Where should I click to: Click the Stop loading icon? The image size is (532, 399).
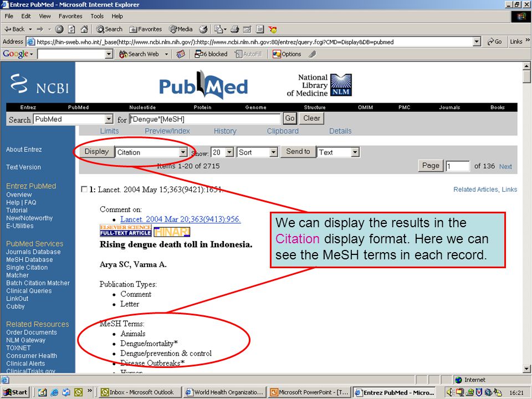tap(59, 29)
